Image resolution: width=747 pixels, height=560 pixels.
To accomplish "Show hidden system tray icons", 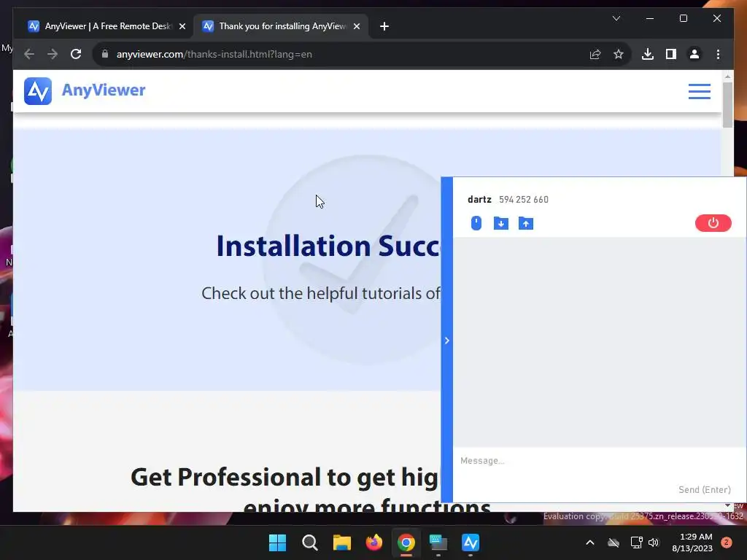I will (589, 542).
